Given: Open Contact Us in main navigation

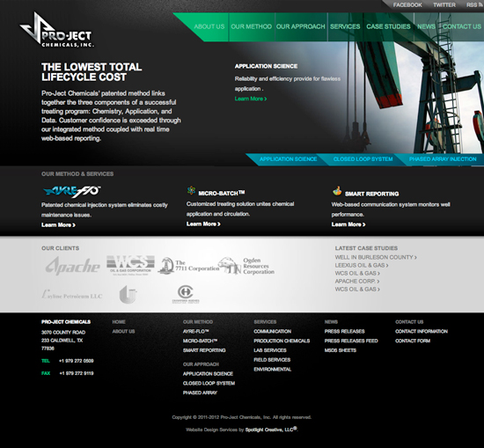Looking at the screenshot, I should 462,26.
